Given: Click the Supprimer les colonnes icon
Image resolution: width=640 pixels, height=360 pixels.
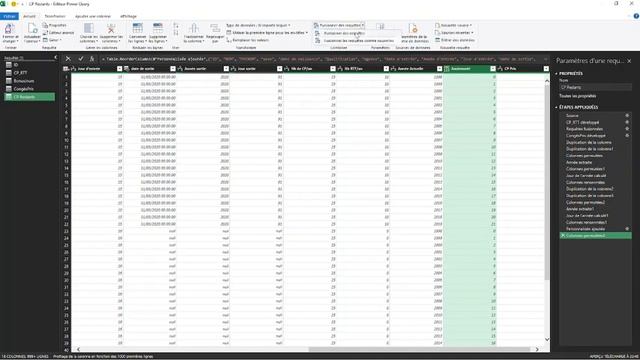Looking at the screenshot, I should click(x=111, y=28).
